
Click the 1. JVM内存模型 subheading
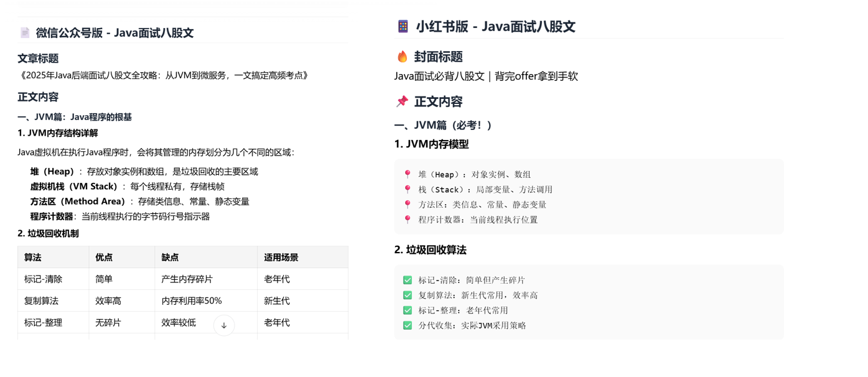point(432,144)
